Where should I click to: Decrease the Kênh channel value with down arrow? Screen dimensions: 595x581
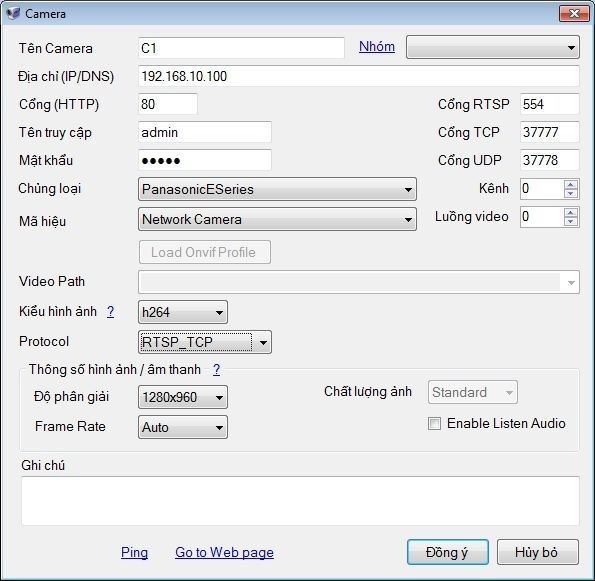point(570,193)
